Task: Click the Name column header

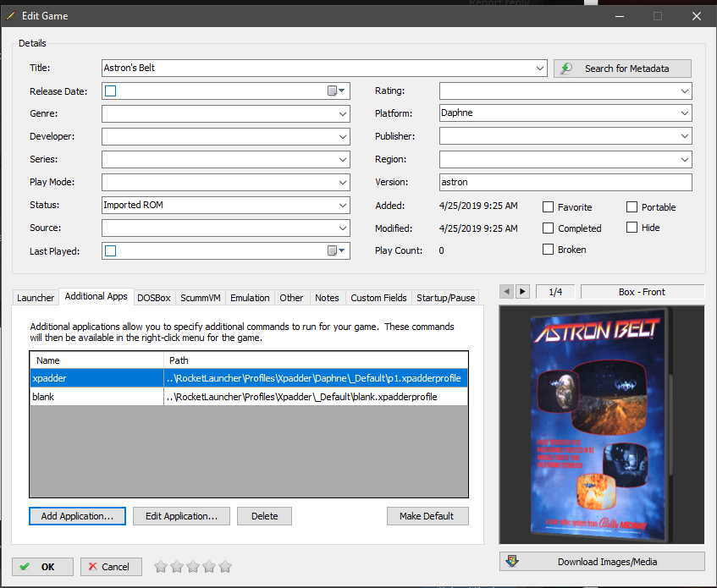Action: point(97,360)
